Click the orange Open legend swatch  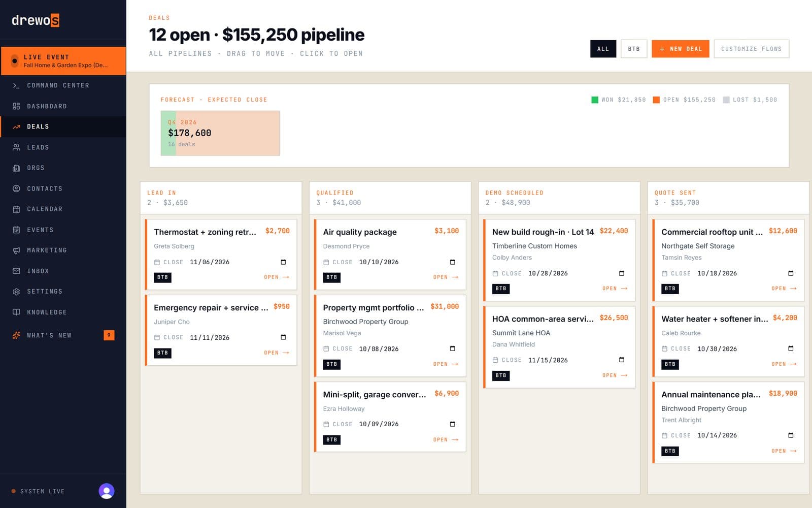coord(656,100)
